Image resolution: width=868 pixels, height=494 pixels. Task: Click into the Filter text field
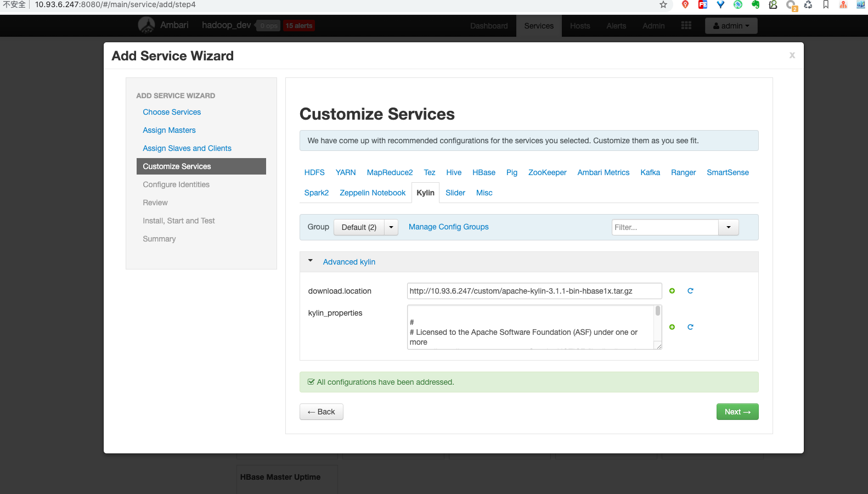665,227
